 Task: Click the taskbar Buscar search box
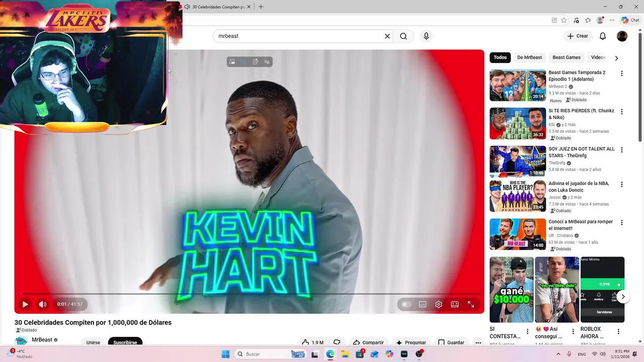pyautogui.click(x=271, y=354)
